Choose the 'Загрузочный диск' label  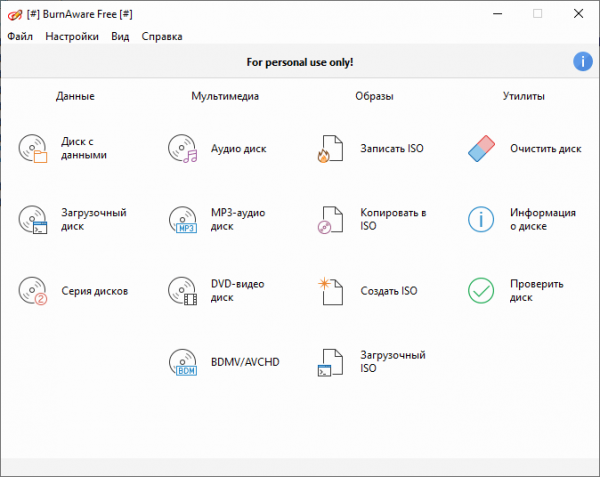coord(94,220)
